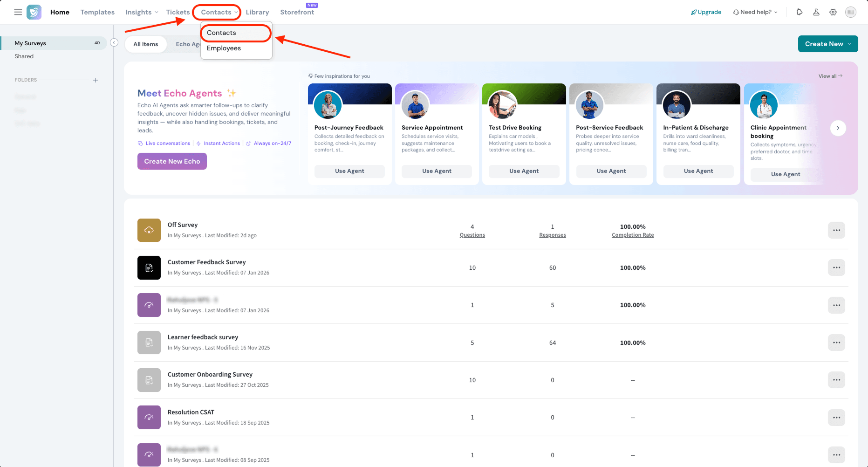Open more options for Off Survey

pyautogui.click(x=836, y=230)
